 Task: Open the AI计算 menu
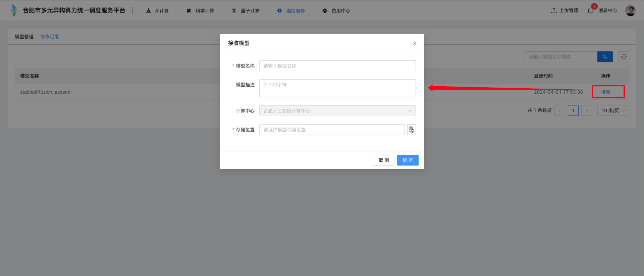[157, 11]
